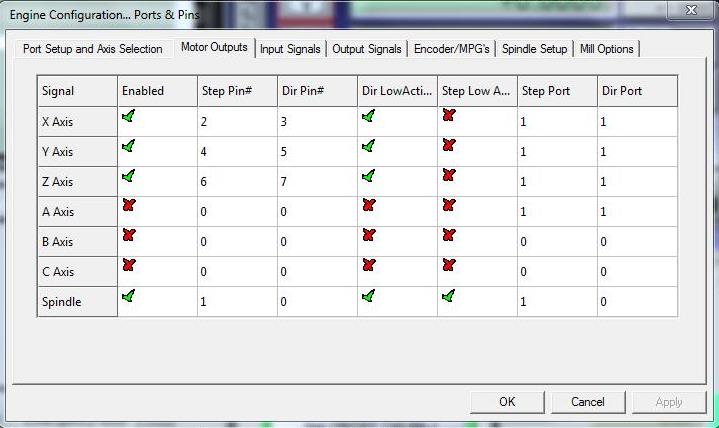Go to the Encoder/MPG's tab

(449, 49)
